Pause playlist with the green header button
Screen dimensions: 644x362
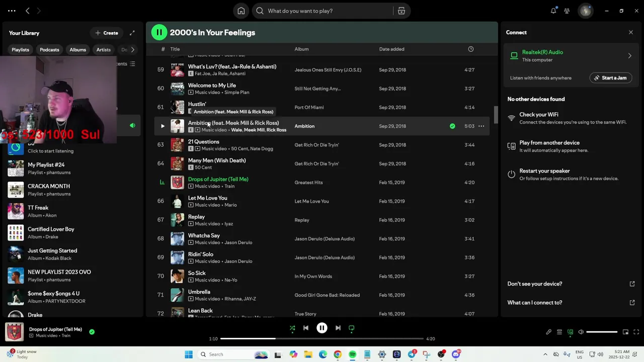[159, 32]
